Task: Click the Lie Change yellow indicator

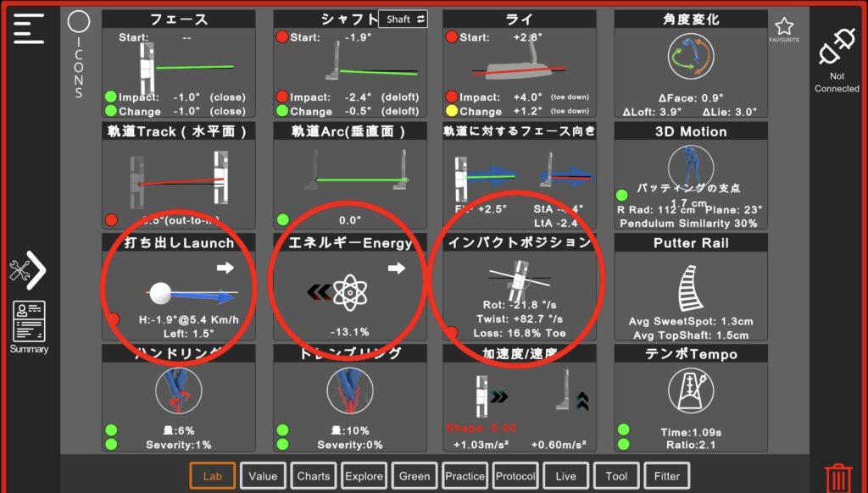Action: click(452, 111)
